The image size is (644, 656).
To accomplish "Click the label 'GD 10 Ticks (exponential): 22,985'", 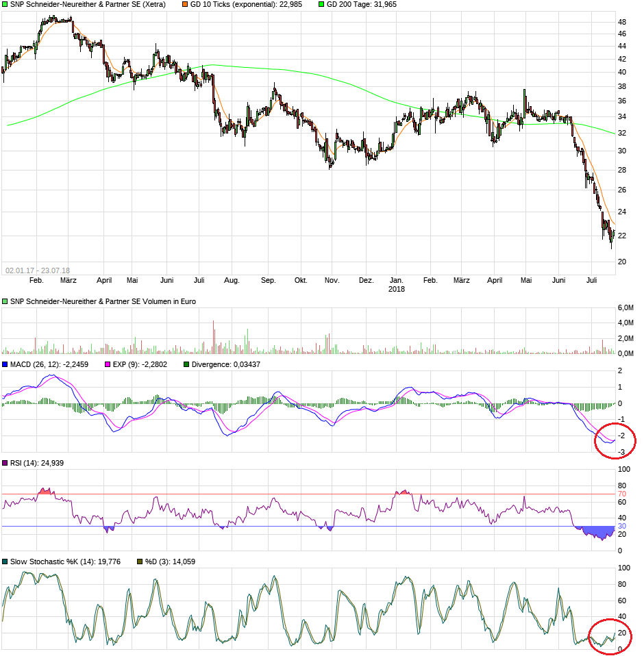I will 246,5.
